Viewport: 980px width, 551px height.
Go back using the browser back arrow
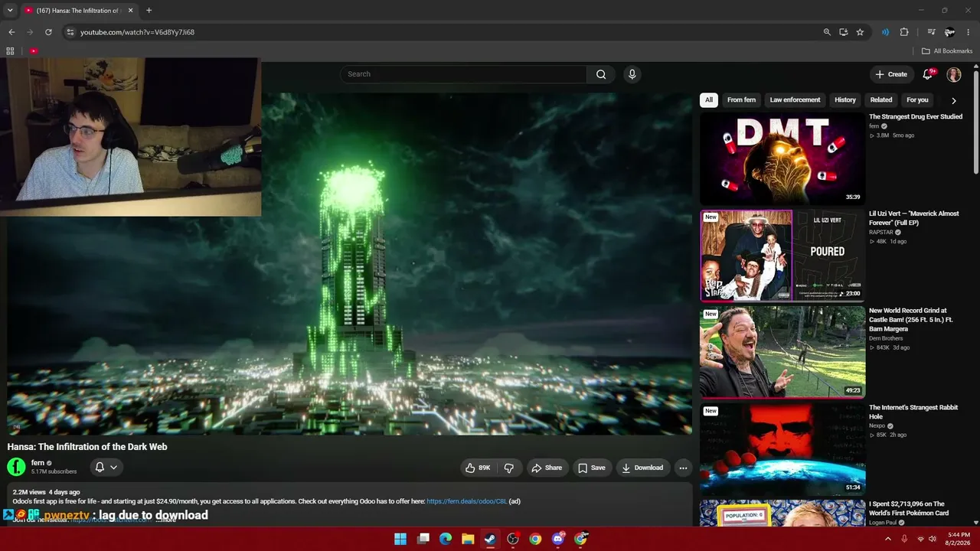point(11,32)
